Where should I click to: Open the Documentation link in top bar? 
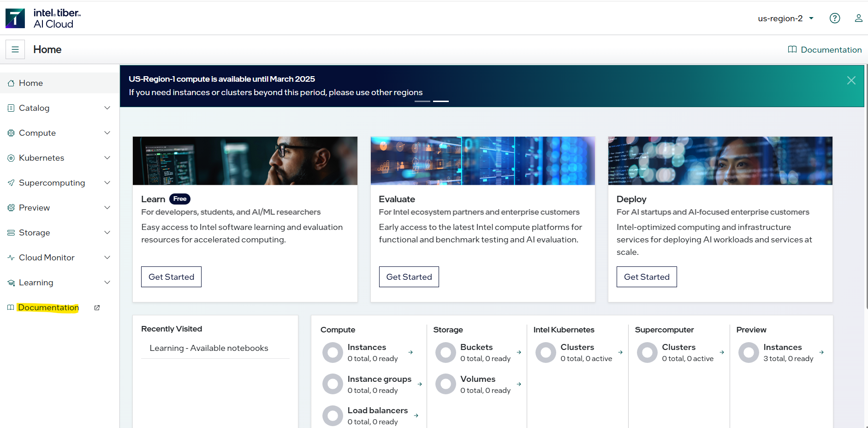point(825,49)
